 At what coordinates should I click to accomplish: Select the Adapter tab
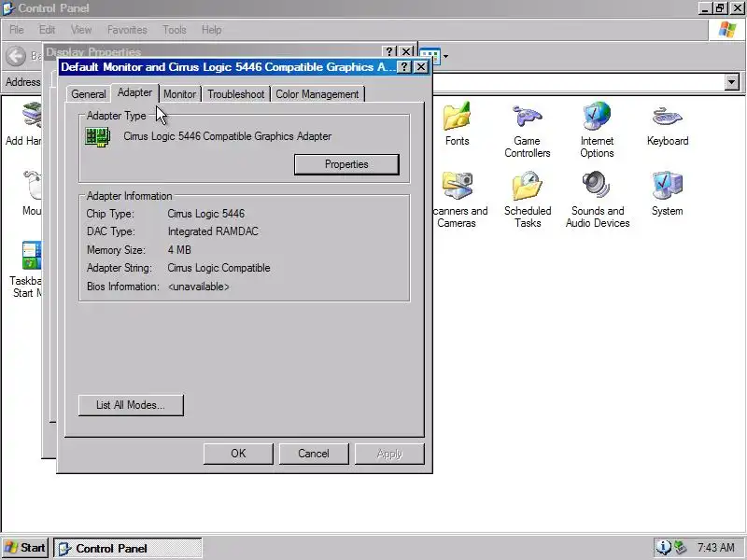[x=134, y=92]
